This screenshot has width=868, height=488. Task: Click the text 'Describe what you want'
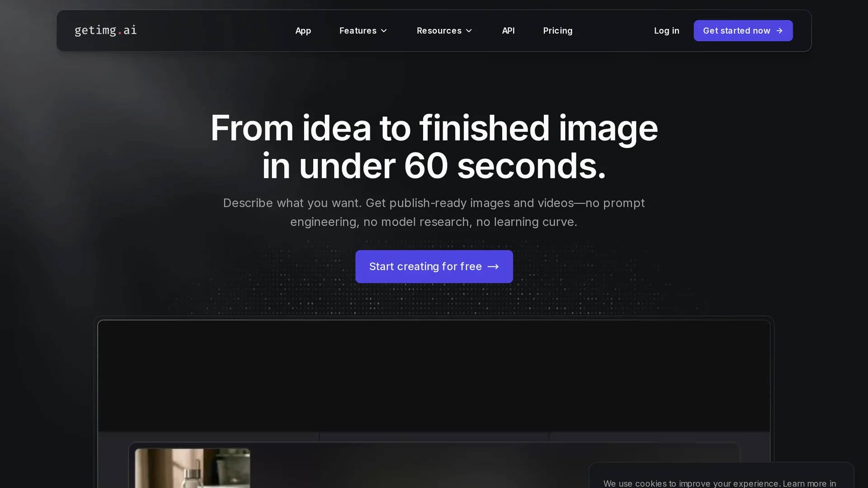292,203
